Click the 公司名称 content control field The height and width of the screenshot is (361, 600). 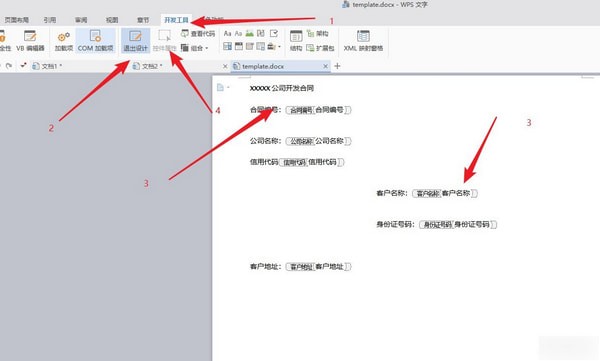318,141
